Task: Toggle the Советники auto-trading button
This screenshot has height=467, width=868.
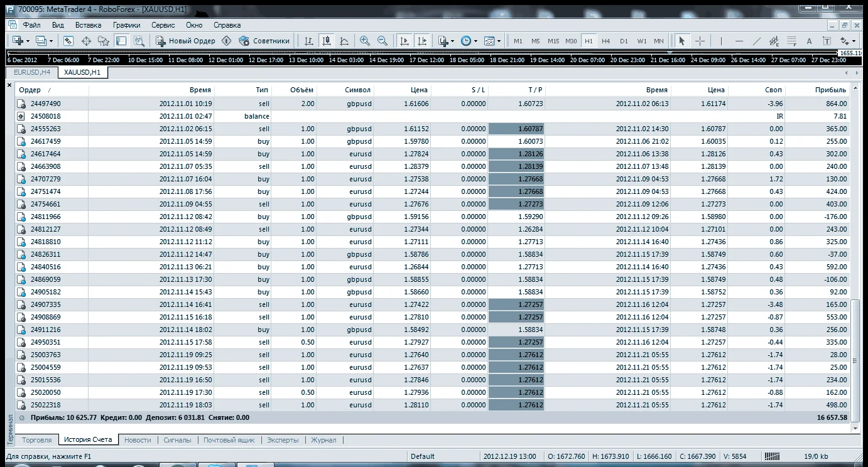Action: click(x=264, y=41)
